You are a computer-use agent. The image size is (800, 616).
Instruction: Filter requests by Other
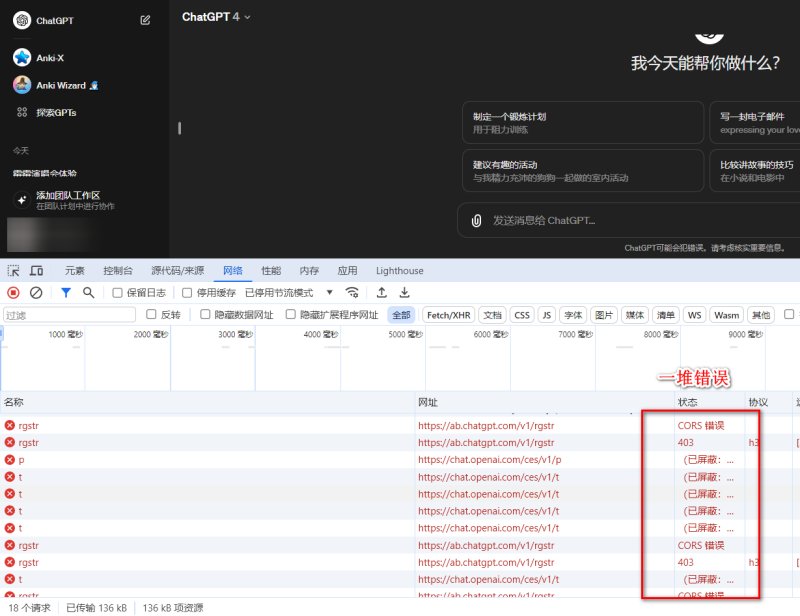(x=761, y=315)
